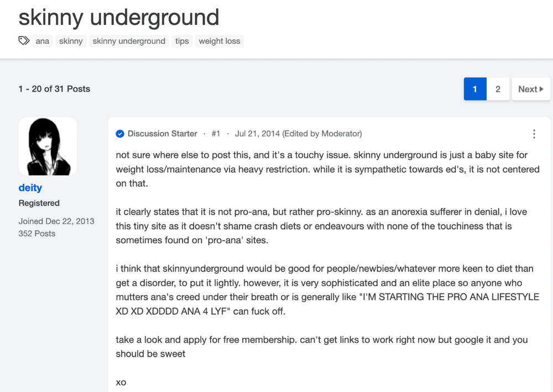Viewport: 553px width, 392px height.
Task: Click the #1 post permalink
Action: coord(216,134)
